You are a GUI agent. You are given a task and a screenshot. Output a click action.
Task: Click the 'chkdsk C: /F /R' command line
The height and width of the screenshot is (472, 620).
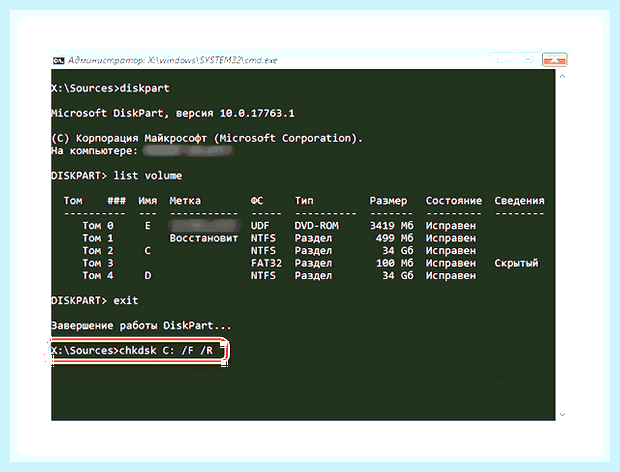coord(132,351)
